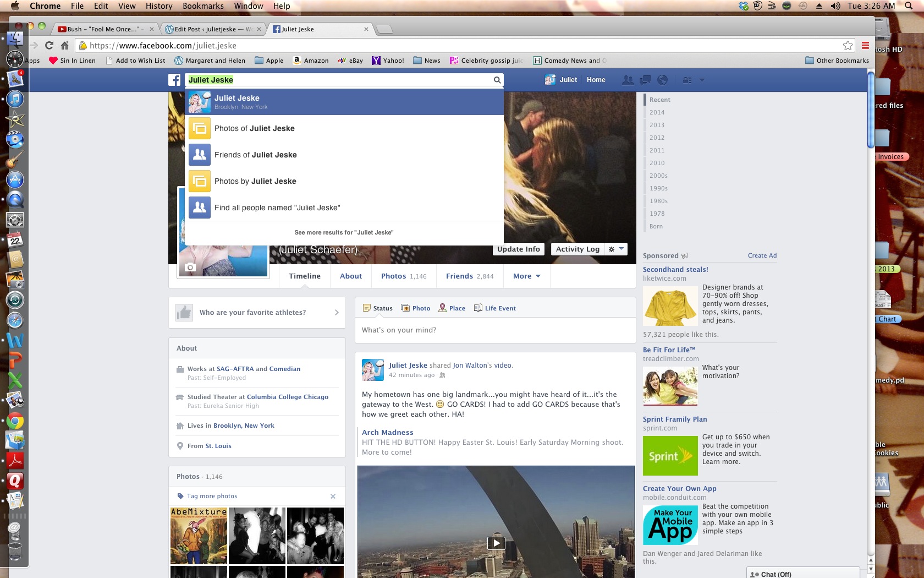Click the update profile picture camera icon
This screenshot has height=578, width=924.
(190, 268)
